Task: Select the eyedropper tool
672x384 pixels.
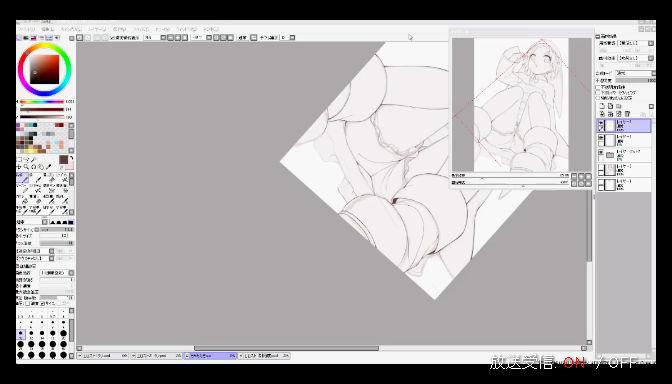Action: point(48,167)
